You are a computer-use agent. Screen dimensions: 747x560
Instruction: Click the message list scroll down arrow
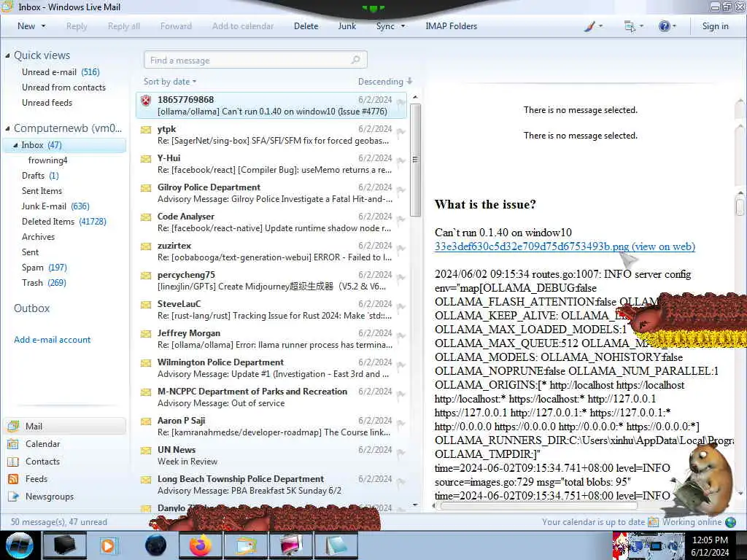pyautogui.click(x=415, y=505)
